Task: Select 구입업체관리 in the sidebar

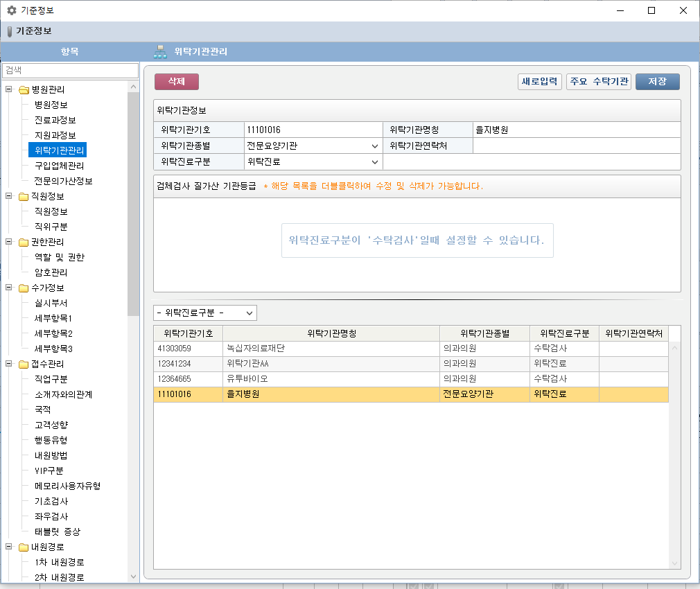Action: (x=59, y=166)
